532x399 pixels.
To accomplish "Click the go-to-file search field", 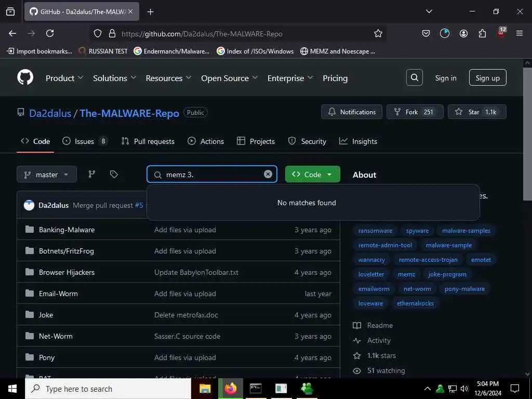I will [212, 175].
